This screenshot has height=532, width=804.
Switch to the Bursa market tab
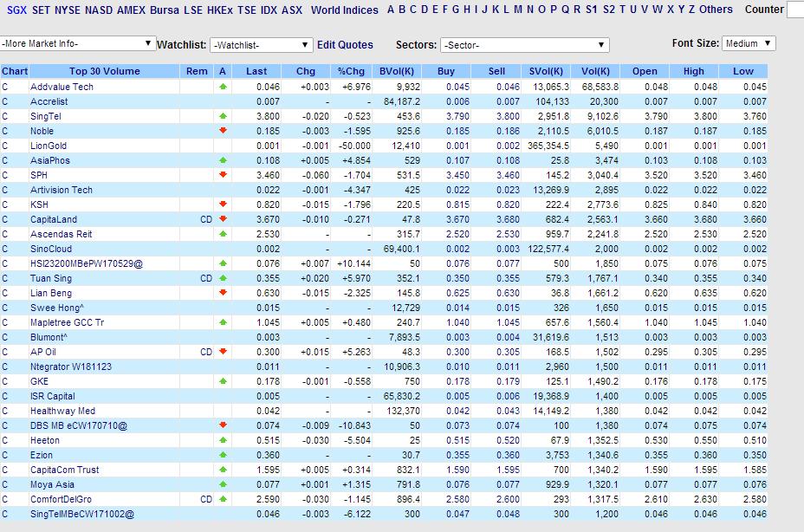point(165,10)
